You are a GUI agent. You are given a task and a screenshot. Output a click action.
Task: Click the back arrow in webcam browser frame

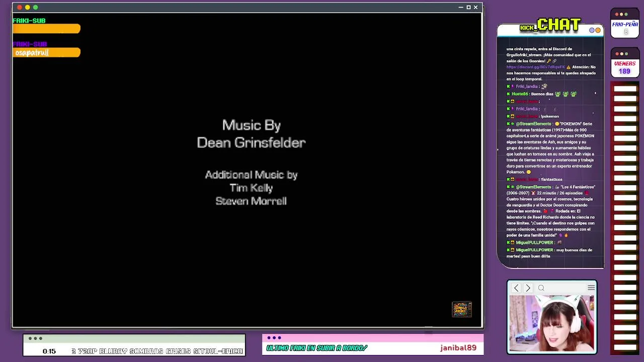(516, 288)
